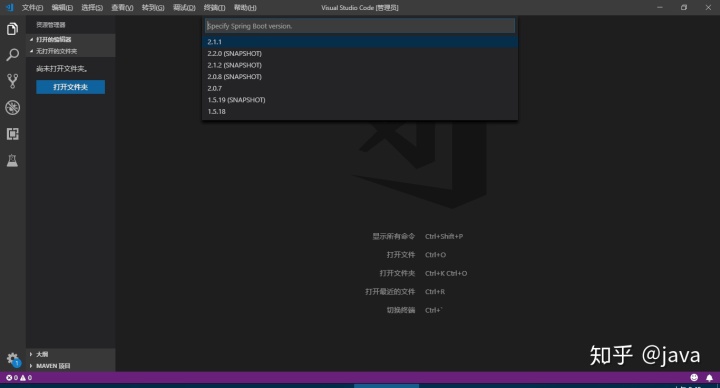
Task: Open the 查看(V) menu
Action: (x=122, y=8)
